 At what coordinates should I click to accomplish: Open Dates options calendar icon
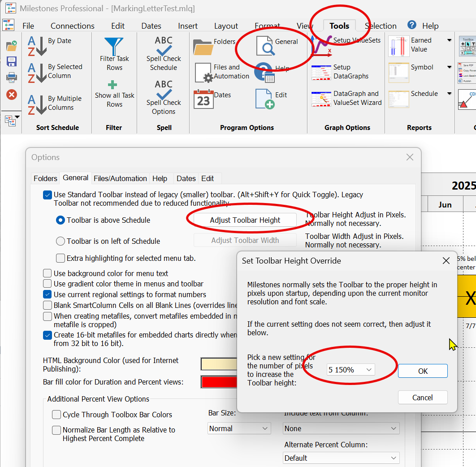pos(203,99)
